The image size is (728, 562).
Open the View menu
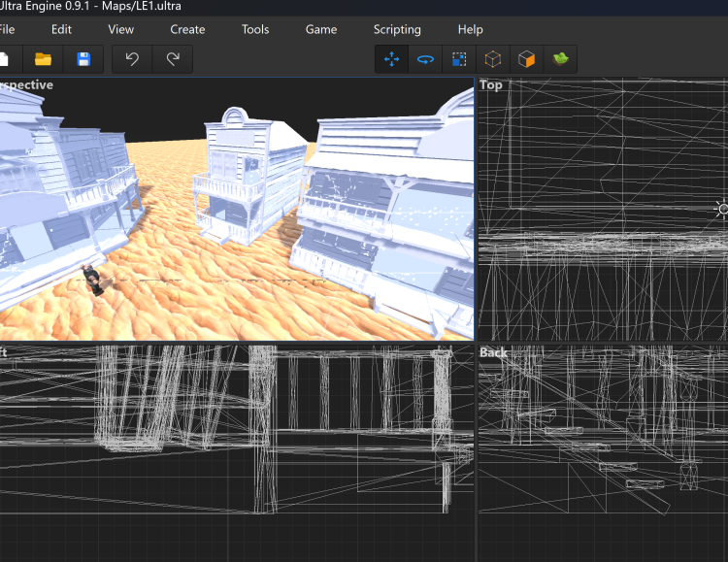121,29
